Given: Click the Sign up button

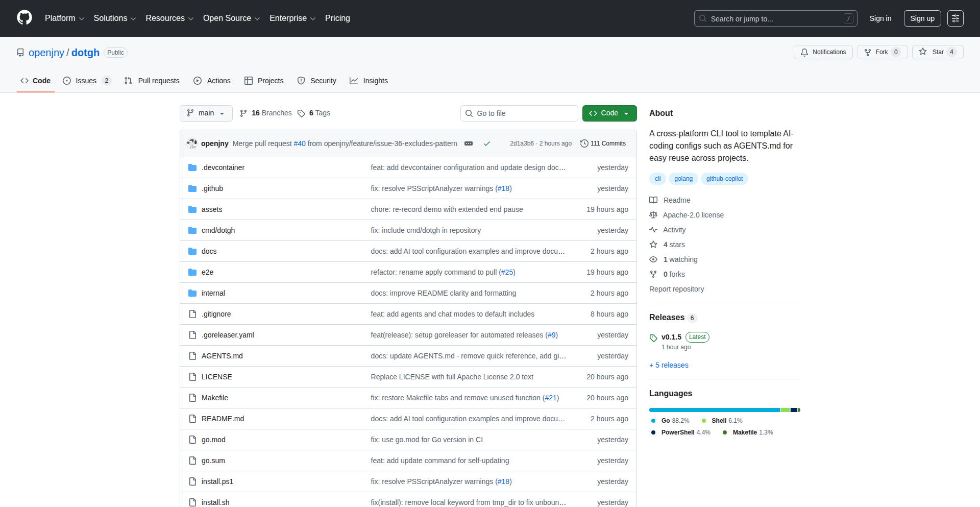Looking at the screenshot, I should click(922, 18).
